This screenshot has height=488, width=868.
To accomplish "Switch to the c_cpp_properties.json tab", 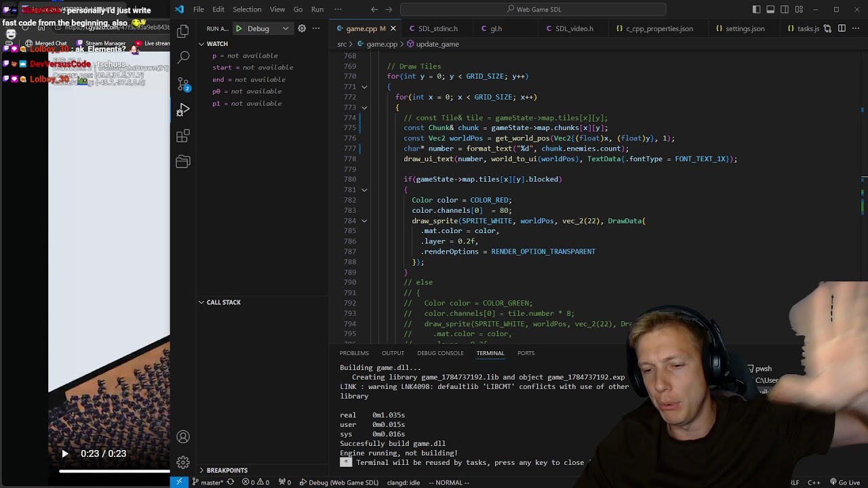I will (659, 28).
